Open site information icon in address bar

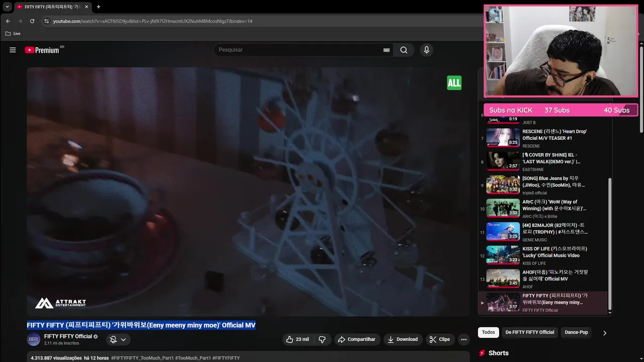[x=46, y=21]
